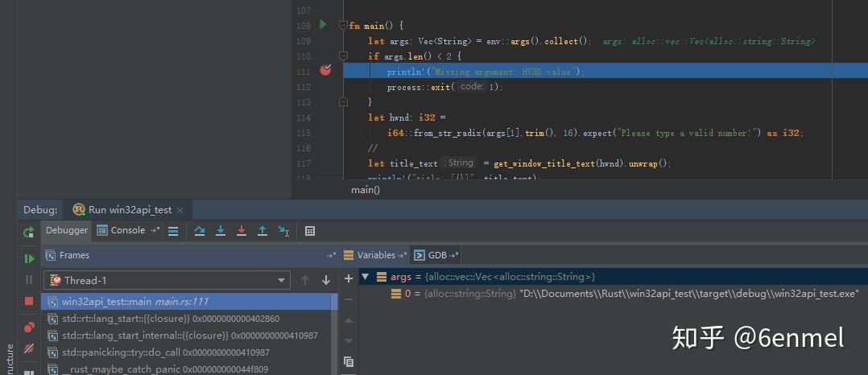Move watch up with the up triangle
The height and width of the screenshot is (375, 868).
pyautogui.click(x=348, y=320)
